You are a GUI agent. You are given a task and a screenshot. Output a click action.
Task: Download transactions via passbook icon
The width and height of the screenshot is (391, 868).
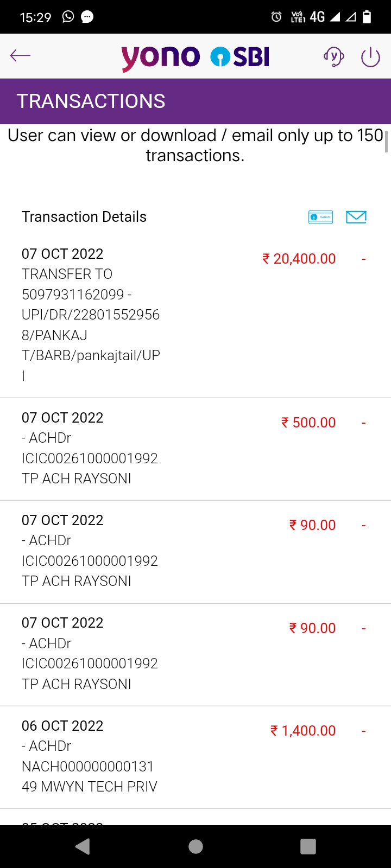tap(320, 217)
